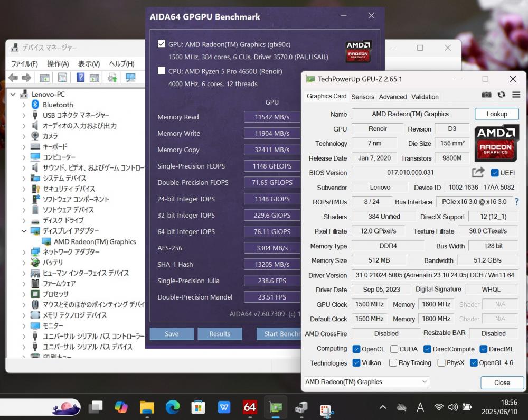528x420 pixels.
Task: Click the GPU-Z refresh icon
Action: click(x=502, y=95)
